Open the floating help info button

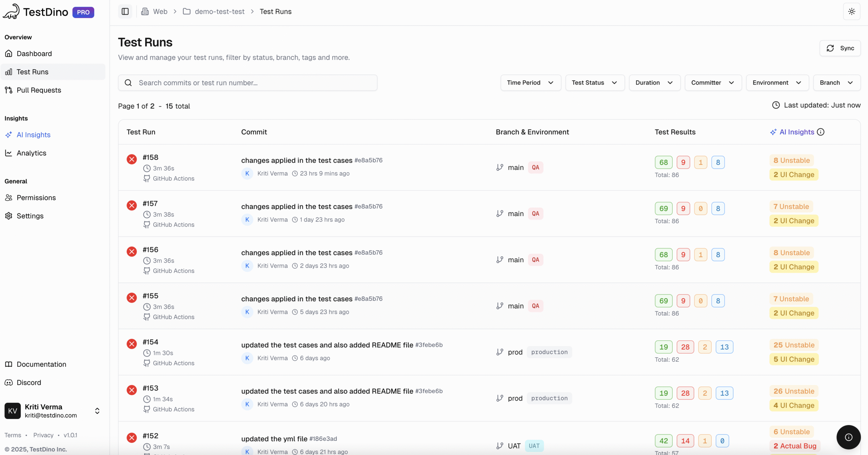coord(848,437)
